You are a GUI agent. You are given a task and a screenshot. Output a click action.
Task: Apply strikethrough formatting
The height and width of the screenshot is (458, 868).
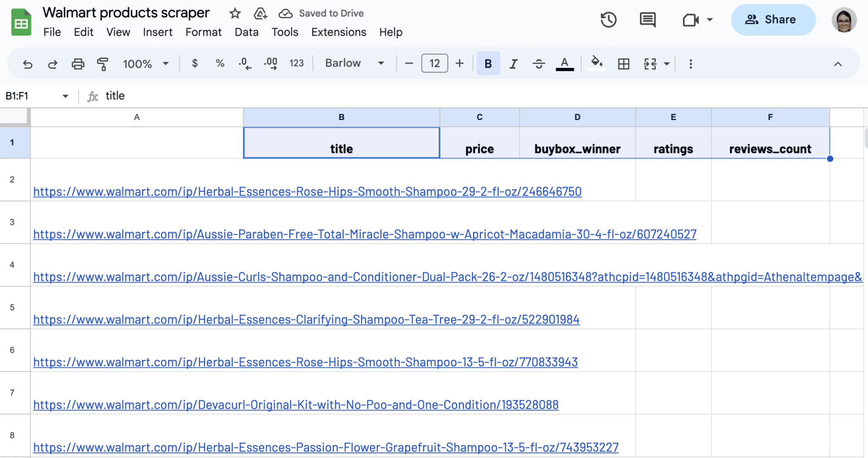point(539,64)
